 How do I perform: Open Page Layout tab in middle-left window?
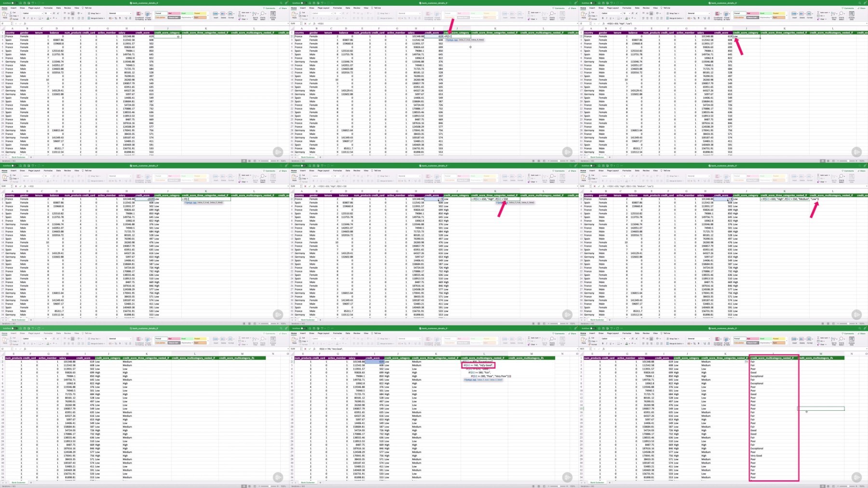tap(34, 170)
